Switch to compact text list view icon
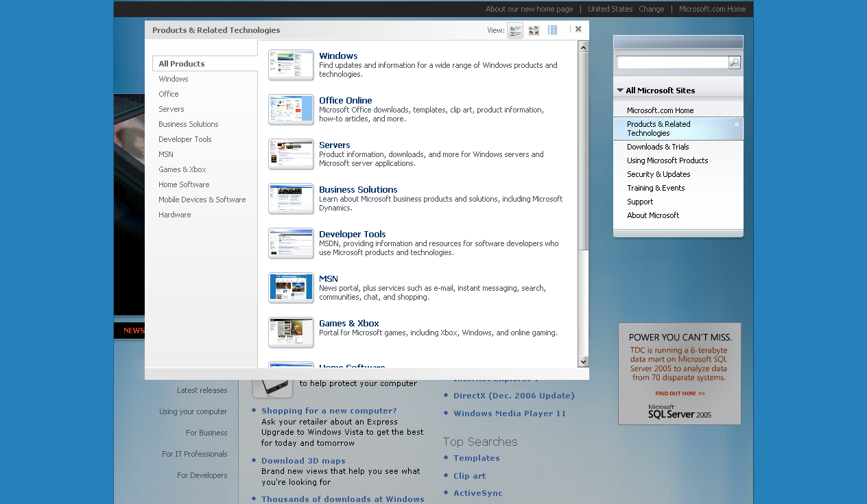 (x=552, y=30)
